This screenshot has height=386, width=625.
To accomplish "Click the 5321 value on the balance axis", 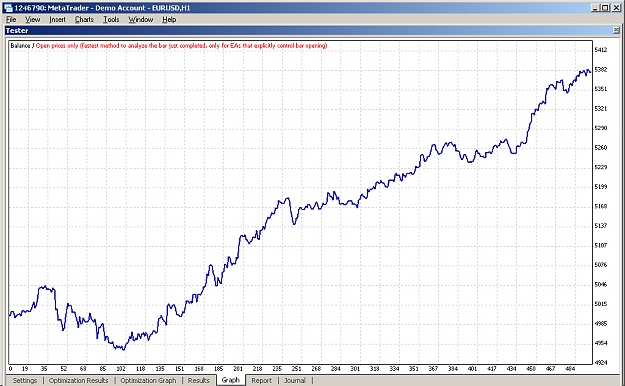I will click(601, 108).
